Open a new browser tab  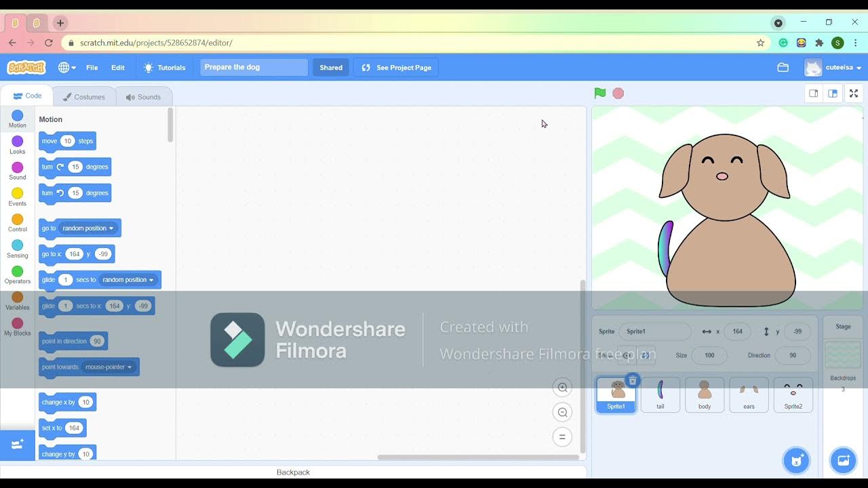click(x=60, y=23)
